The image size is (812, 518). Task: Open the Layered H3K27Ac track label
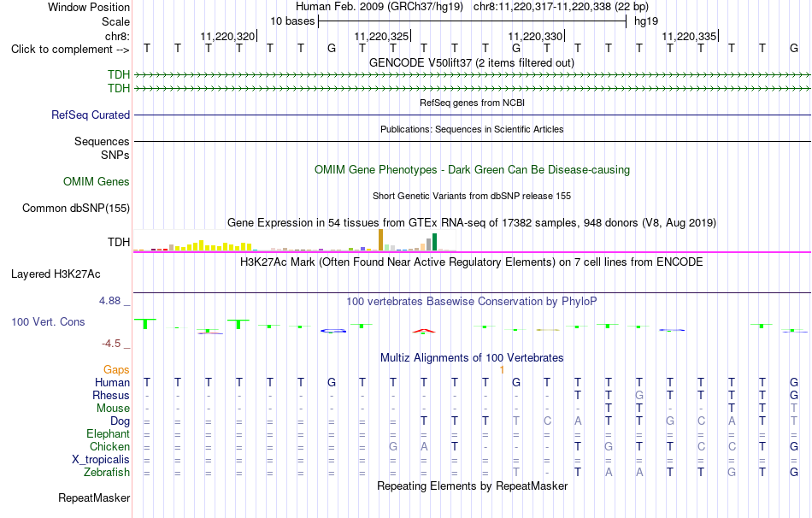(x=56, y=274)
